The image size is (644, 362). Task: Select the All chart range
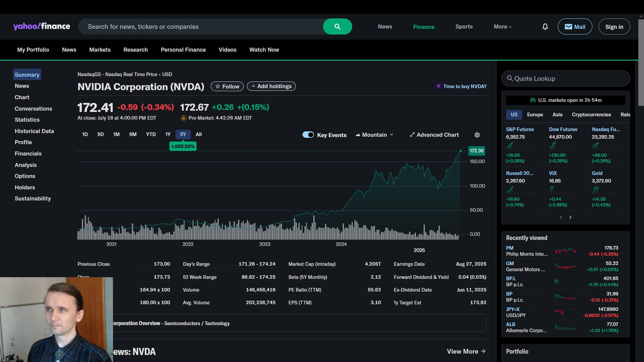(x=199, y=134)
